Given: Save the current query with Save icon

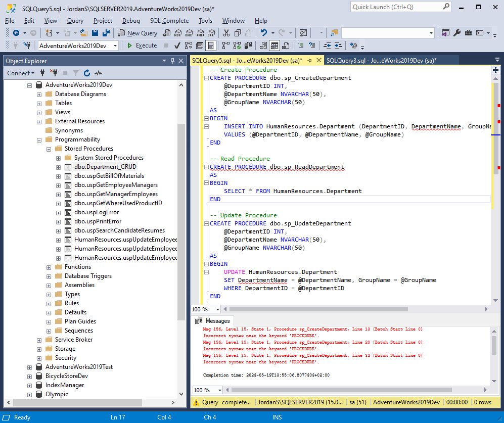Looking at the screenshot, I should pos(95,33).
